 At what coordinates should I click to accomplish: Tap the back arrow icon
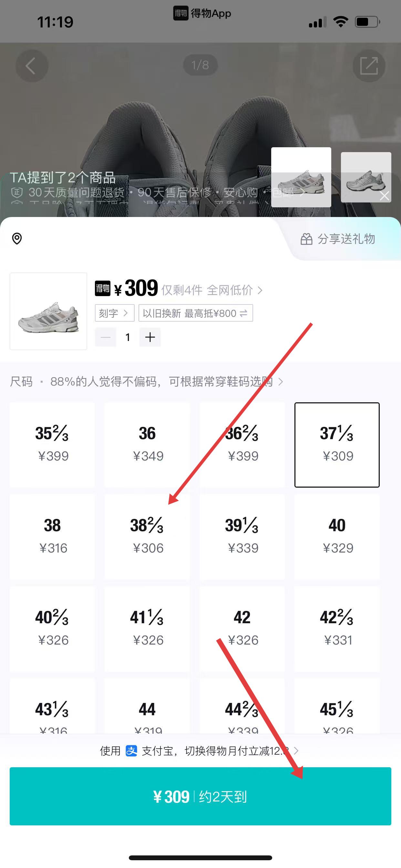31,65
